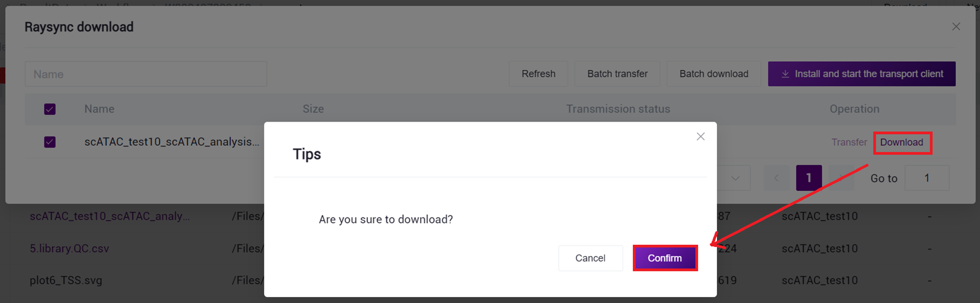
Task: Start Batch download
Action: coord(714,74)
